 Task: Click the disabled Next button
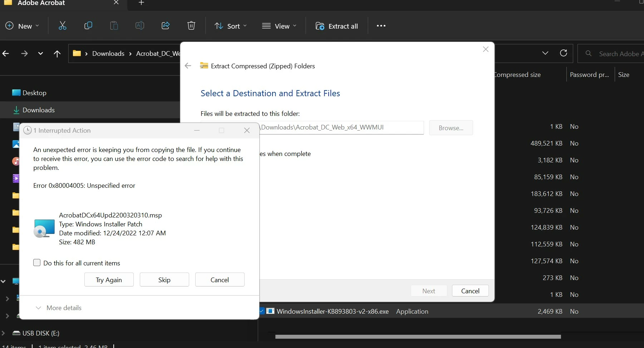(429, 291)
